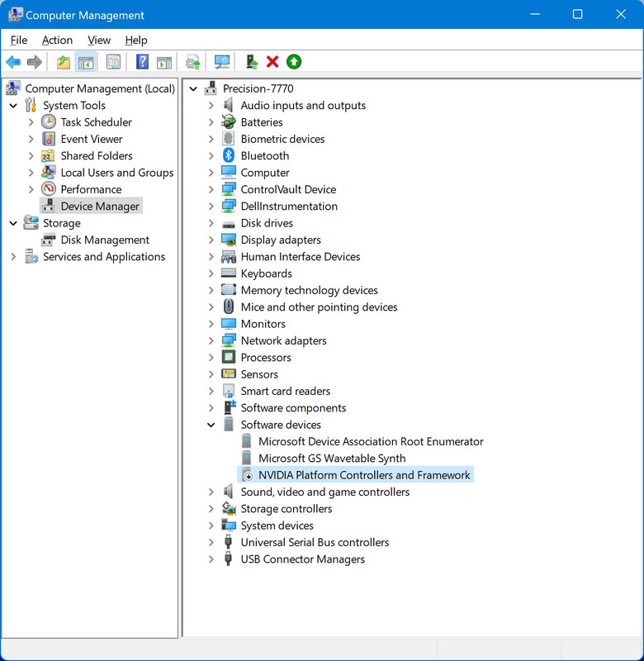Toggle the Show/Hide Console Tree icon
This screenshot has height=661, width=644.
(86, 62)
